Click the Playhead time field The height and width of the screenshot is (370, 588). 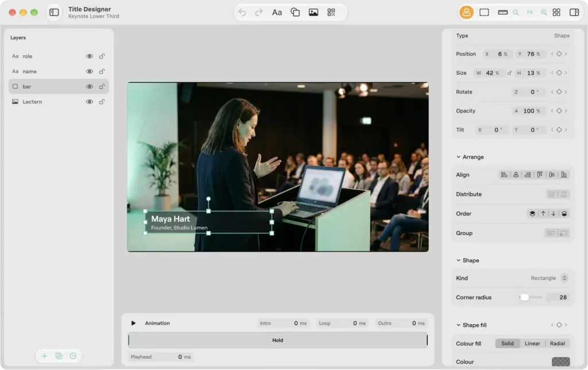pos(161,357)
